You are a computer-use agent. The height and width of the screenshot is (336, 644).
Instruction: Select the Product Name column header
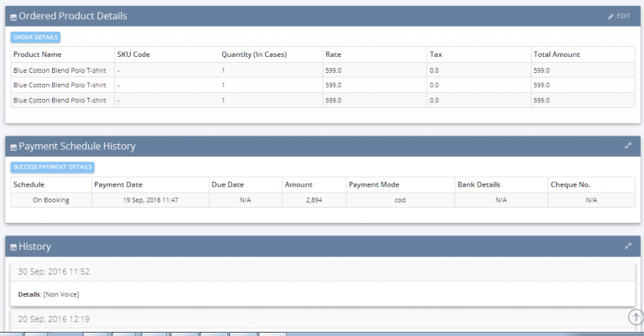click(38, 54)
